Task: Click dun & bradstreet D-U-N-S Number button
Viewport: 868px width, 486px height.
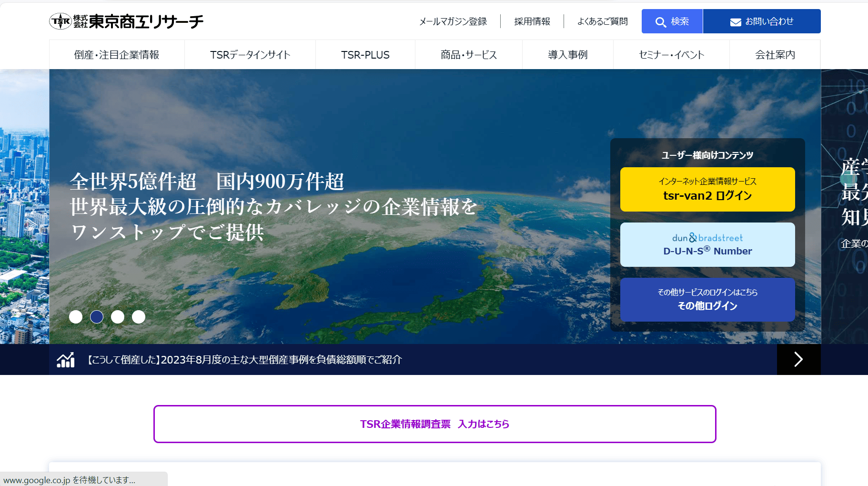Action: (707, 244)
